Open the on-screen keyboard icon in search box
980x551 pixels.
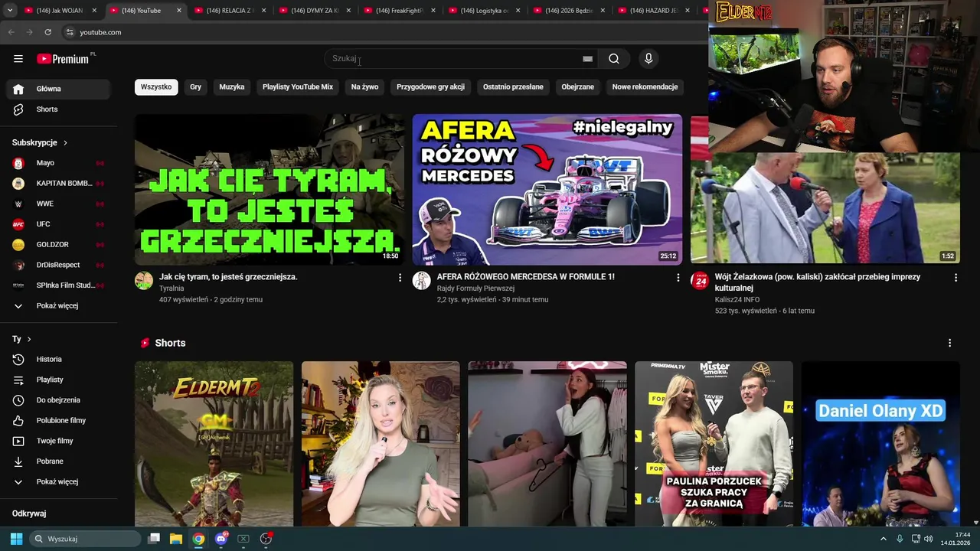pyautogui.click(x=587, y=59)
